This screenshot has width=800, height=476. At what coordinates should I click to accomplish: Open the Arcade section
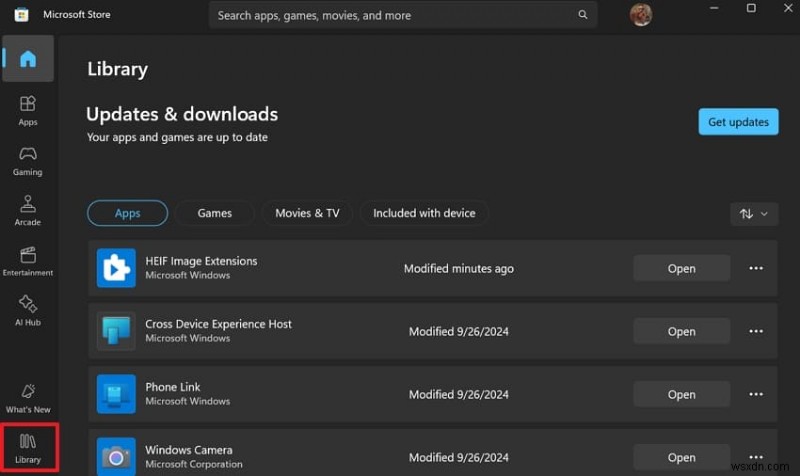pyautogui.click(x=28, y=211)
